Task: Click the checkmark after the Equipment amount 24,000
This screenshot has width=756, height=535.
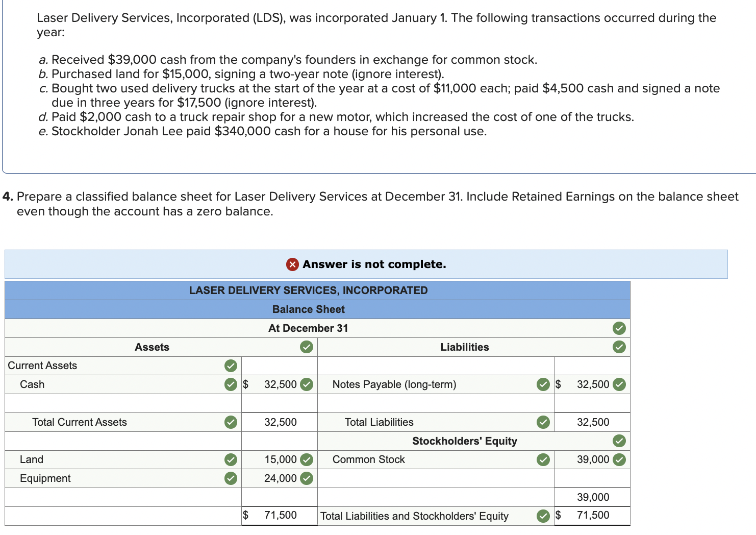Action: 306,478
